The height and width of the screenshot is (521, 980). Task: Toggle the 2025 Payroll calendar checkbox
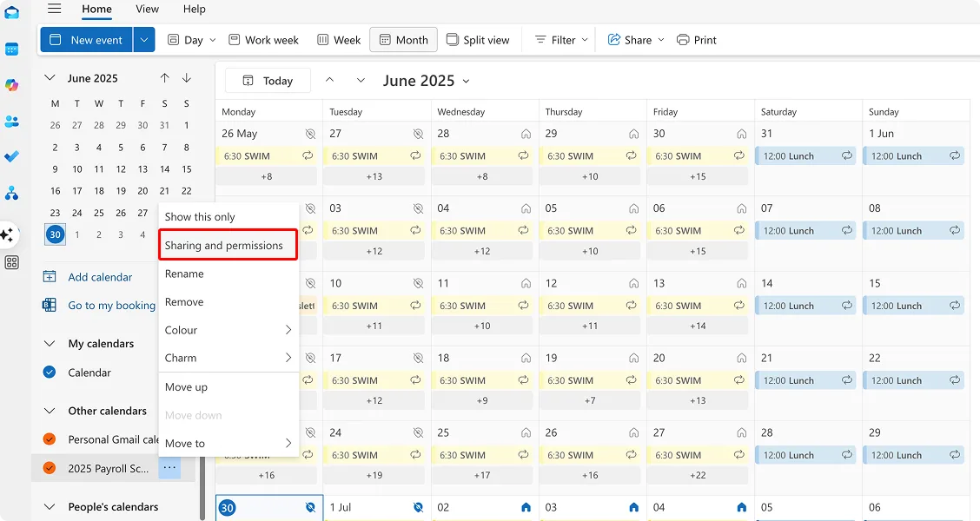coord(50,468)
